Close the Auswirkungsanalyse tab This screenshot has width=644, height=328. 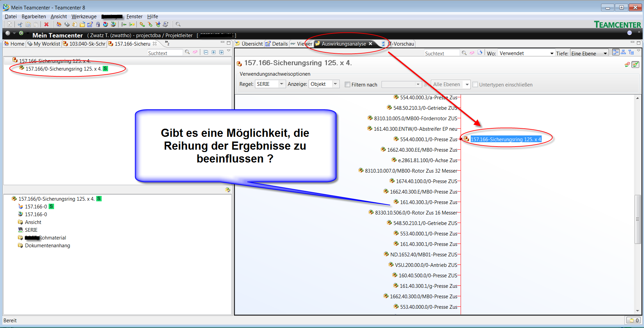[370, 44]
